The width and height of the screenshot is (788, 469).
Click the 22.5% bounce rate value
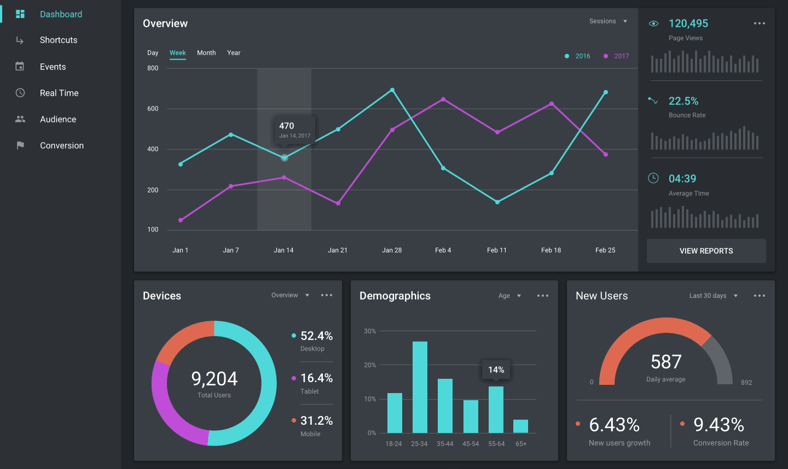(x=683, y=101)
